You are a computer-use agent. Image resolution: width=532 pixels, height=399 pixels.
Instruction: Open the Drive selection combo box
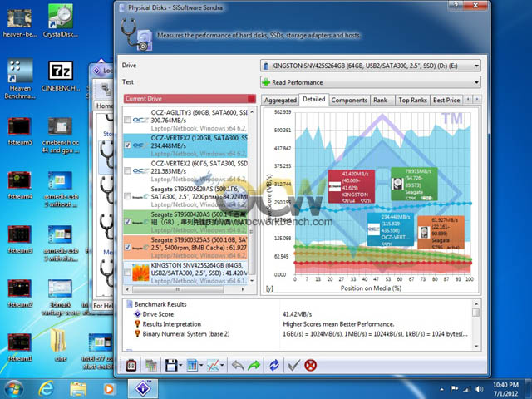(x=371, y=66)
